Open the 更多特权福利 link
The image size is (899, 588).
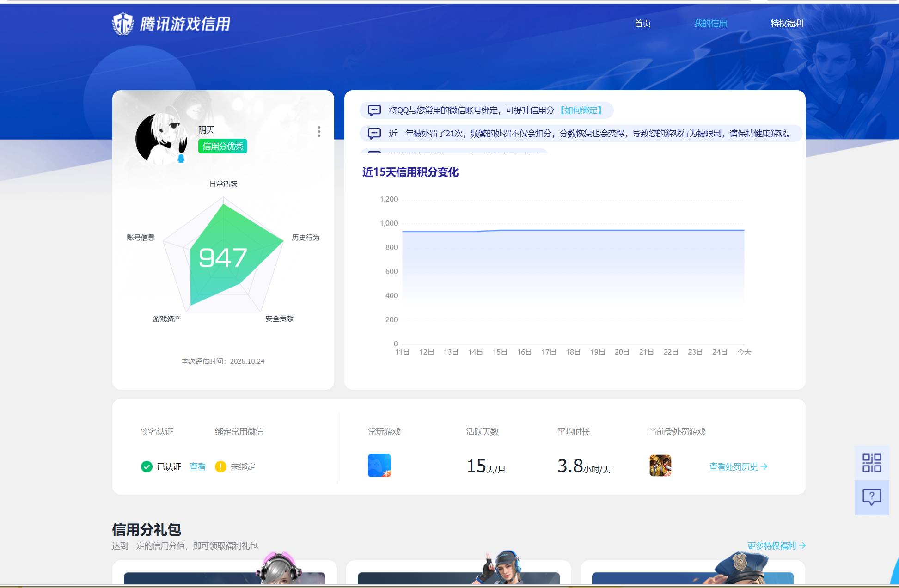[x=776, y=546]
